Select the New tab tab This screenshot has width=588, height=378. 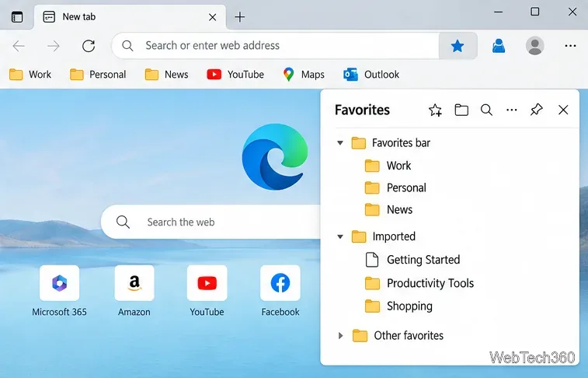[130, 17]
